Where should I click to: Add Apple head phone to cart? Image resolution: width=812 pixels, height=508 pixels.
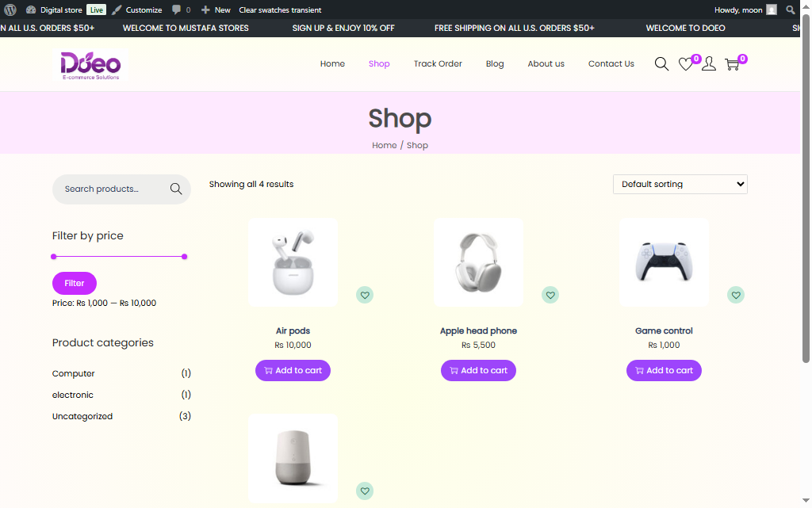click(x=478, y=370)
